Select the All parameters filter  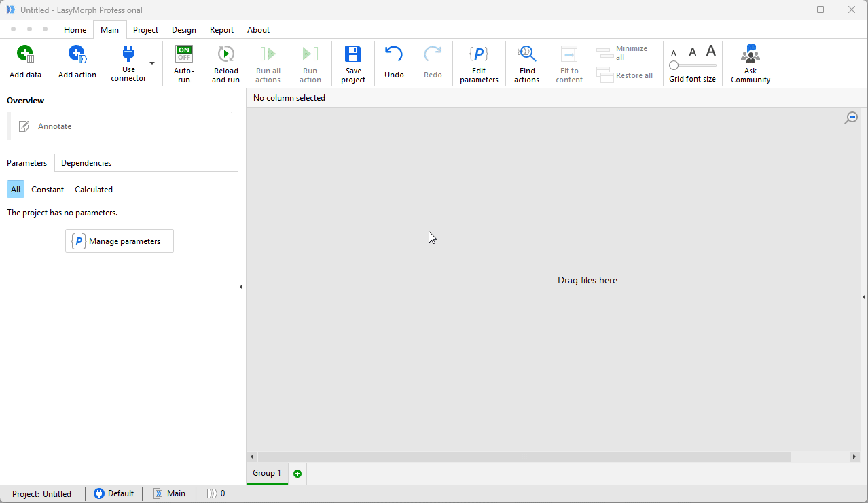coord(16,190)
